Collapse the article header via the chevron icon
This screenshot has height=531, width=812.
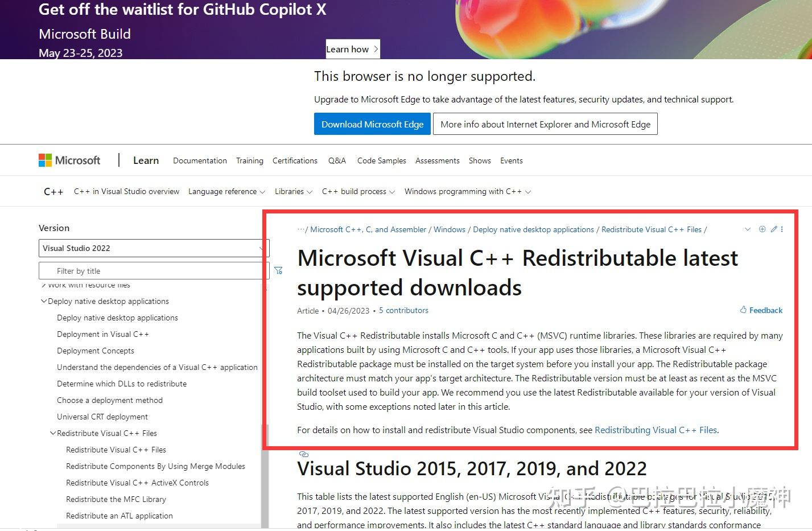pyautogui.click(x=748, y=229)
